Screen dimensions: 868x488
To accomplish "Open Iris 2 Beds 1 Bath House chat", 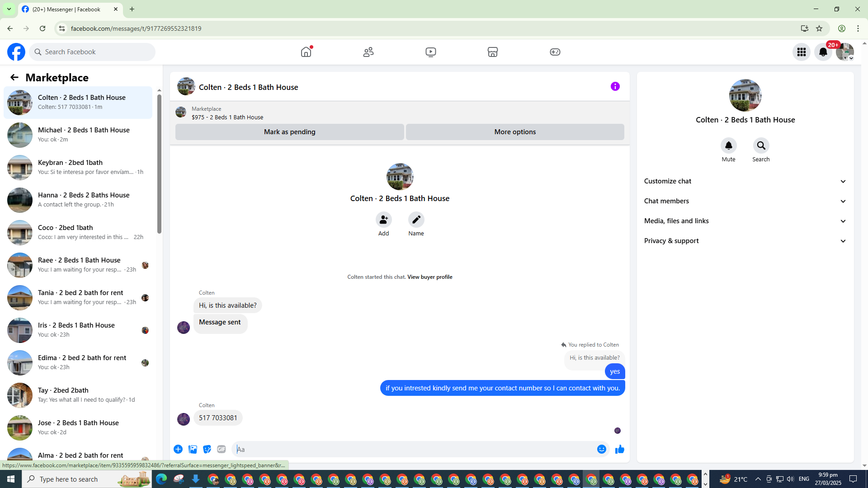I will coord(78,330).
